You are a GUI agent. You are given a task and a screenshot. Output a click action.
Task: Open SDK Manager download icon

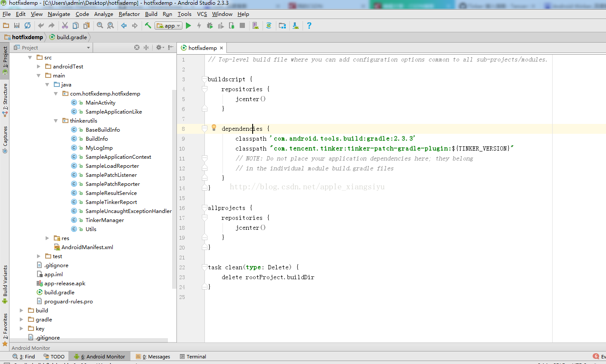point(296,26)
